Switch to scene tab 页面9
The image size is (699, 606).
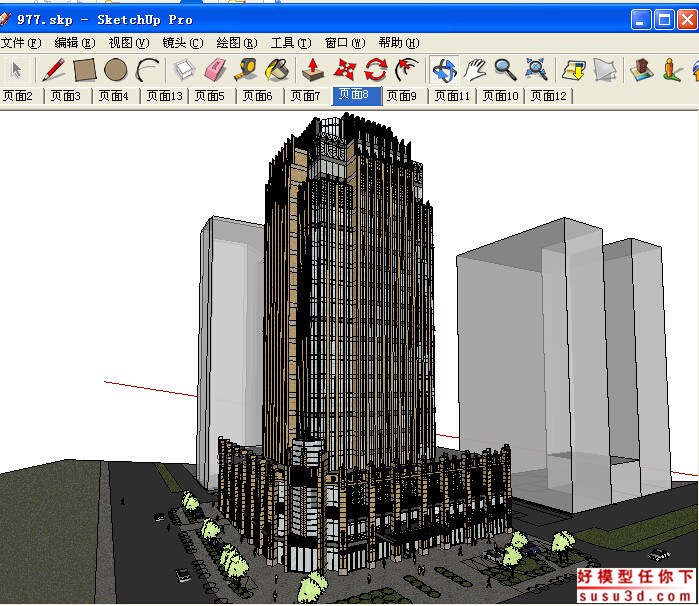pos(404,96)
